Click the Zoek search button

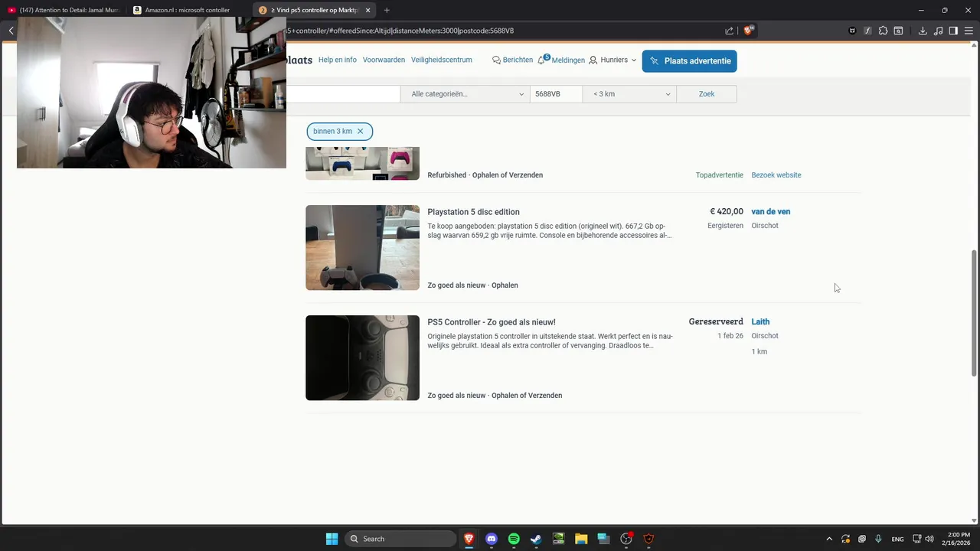[707, 94]
